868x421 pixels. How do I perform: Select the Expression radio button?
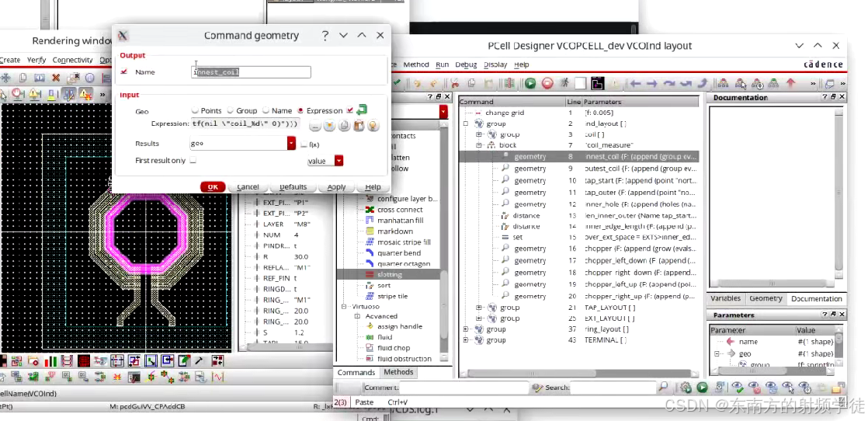300,110
